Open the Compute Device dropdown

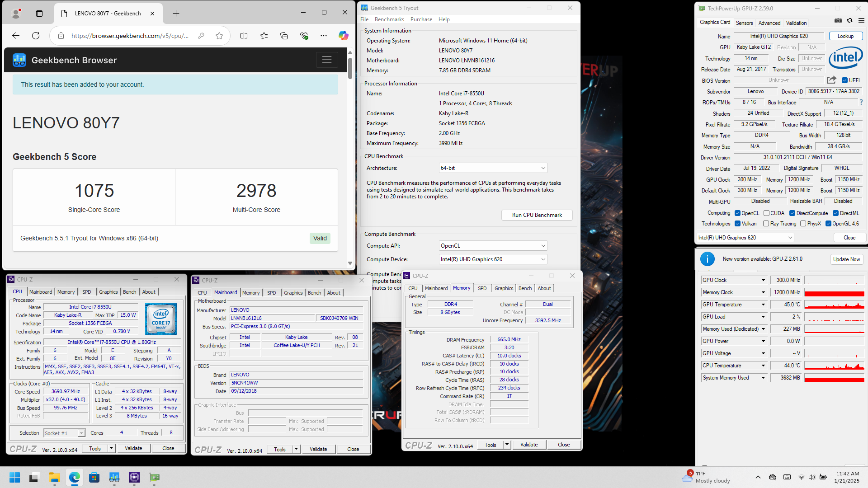pyautogui.click(x=493, y=259)
